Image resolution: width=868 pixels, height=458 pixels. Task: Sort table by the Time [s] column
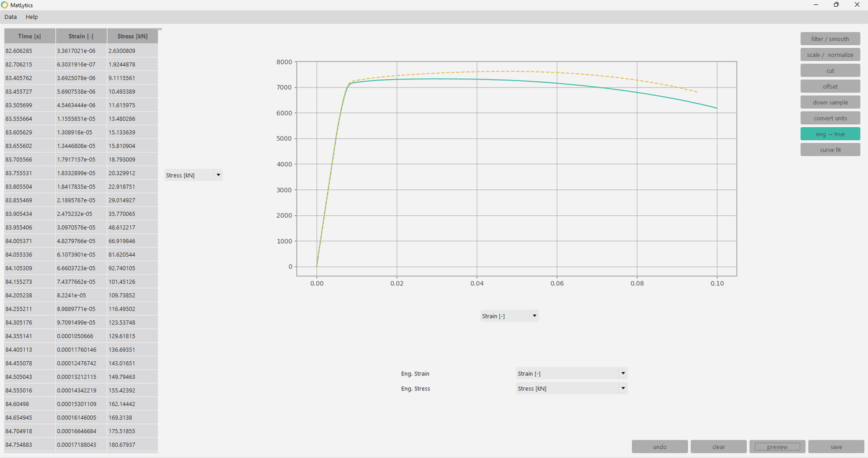pyautogui.click(x=29, y=36)
